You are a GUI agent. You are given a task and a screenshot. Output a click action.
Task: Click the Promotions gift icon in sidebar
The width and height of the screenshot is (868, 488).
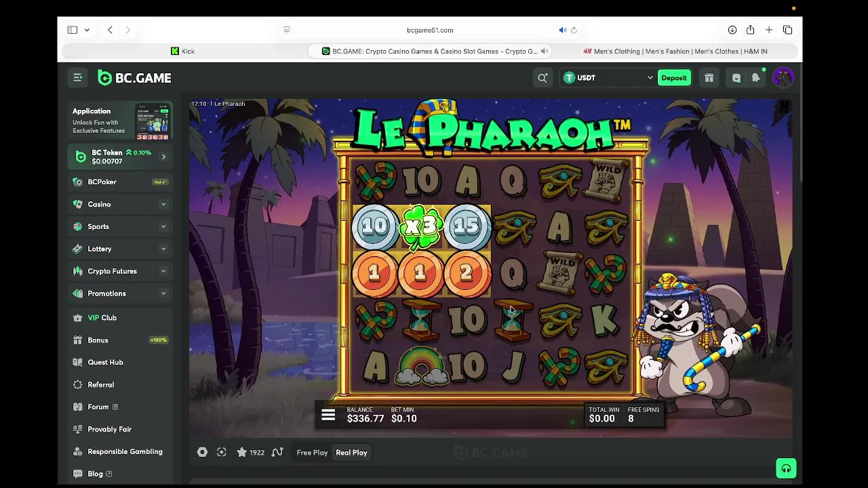click(78, 293)
